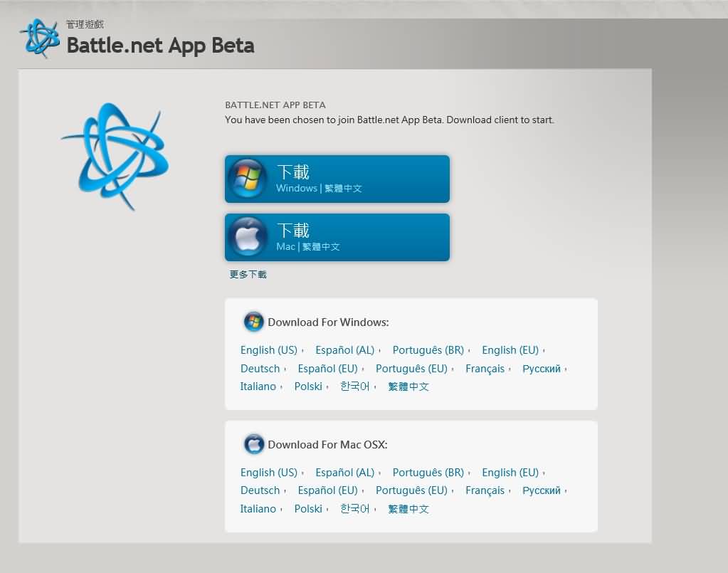
Task: Download Mac OSX client in Deutsch
Action: tap(260, 490)
